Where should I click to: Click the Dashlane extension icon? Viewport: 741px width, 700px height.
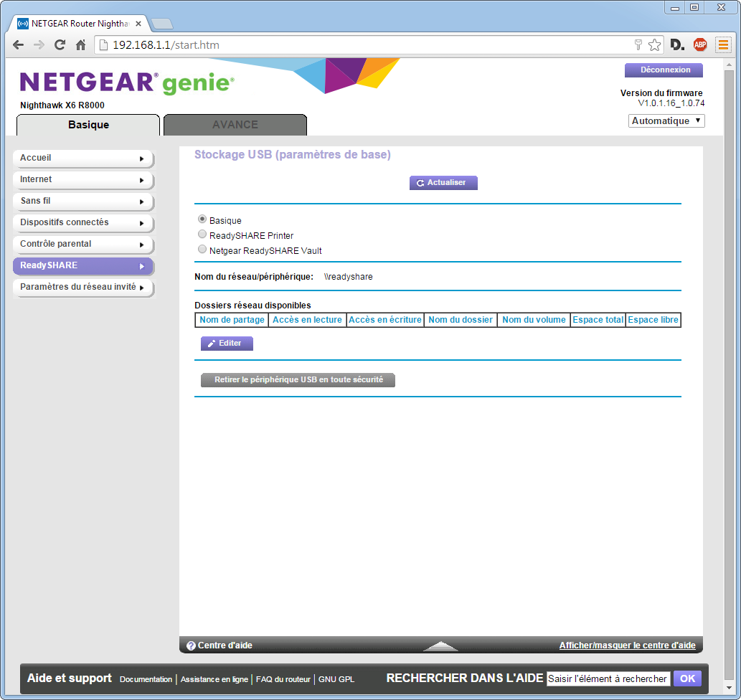pyautogui.click(x=677, y=45)
